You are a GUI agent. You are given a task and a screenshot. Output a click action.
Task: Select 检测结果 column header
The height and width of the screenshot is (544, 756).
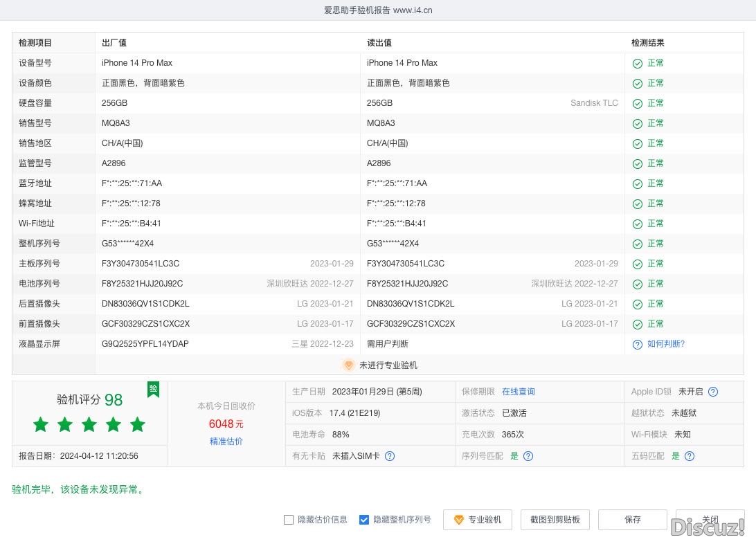coord(648,42)
